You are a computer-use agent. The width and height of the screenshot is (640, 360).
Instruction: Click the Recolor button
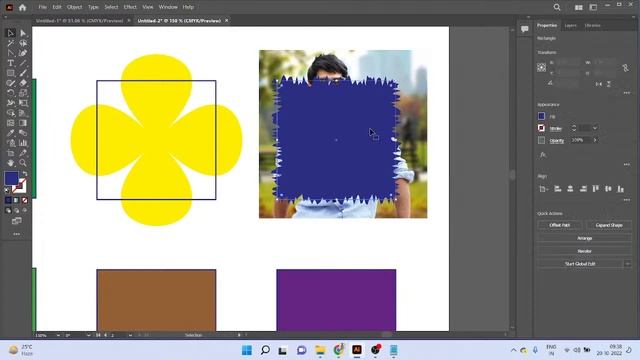click(584, 251)
